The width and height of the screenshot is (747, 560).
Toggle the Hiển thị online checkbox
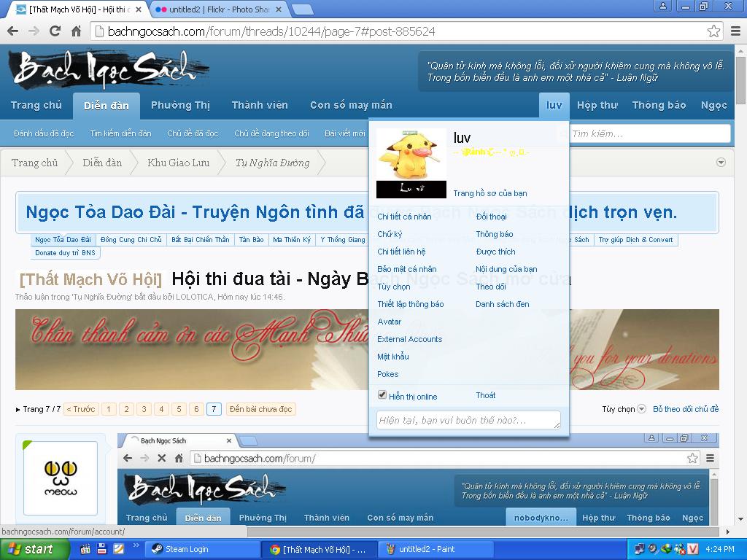[382, 395]
